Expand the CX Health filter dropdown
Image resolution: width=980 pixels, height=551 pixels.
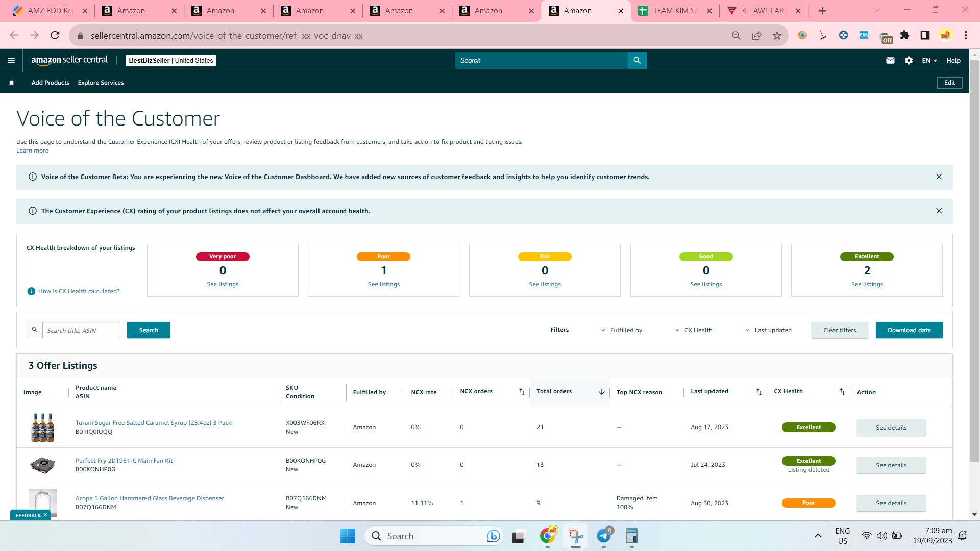click(694, 330)
